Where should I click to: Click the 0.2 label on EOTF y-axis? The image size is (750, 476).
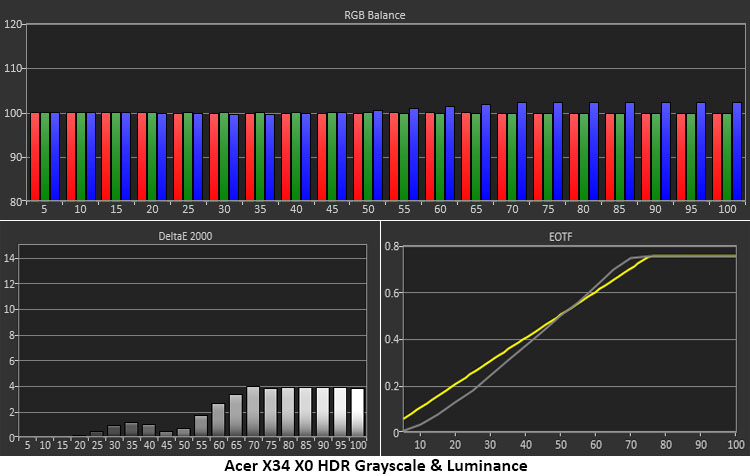point(392,387)
